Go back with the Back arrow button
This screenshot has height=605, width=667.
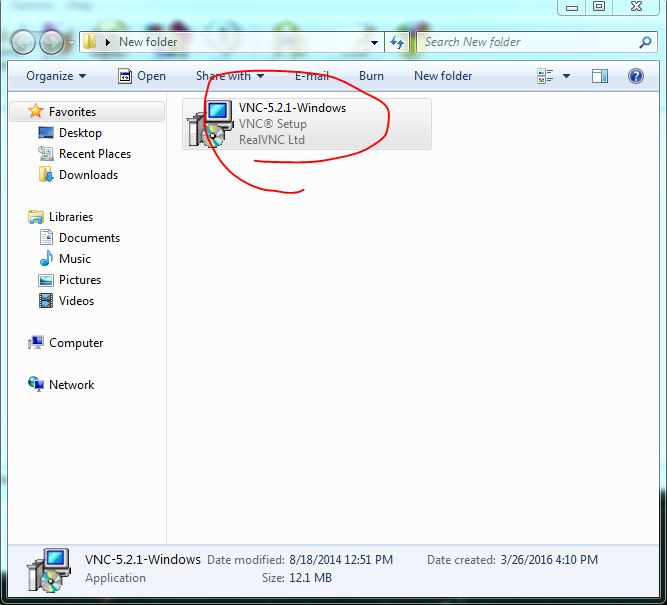[23, 42]
